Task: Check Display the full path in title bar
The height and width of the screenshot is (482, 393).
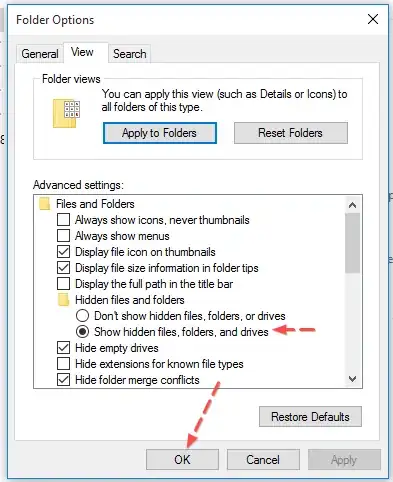Action: tap(63, 284)
